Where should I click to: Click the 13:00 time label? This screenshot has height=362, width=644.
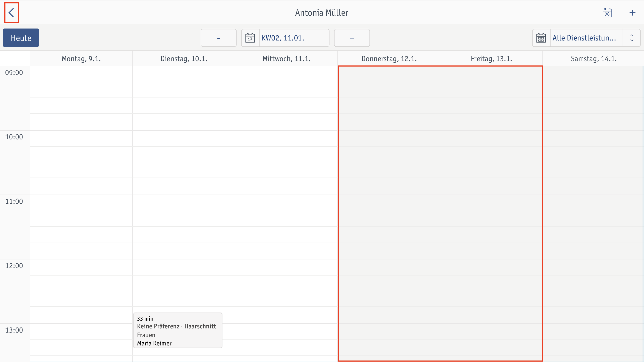click(14, 330)
